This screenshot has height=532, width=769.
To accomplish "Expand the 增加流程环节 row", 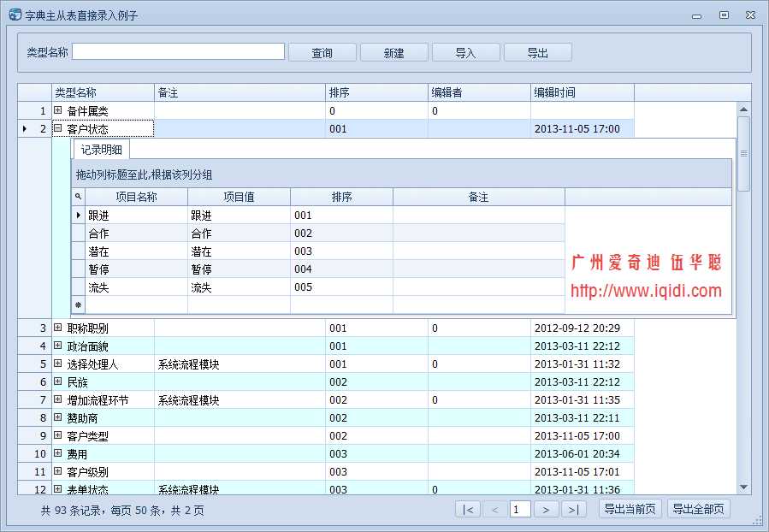I will click(x=58, y=399).
